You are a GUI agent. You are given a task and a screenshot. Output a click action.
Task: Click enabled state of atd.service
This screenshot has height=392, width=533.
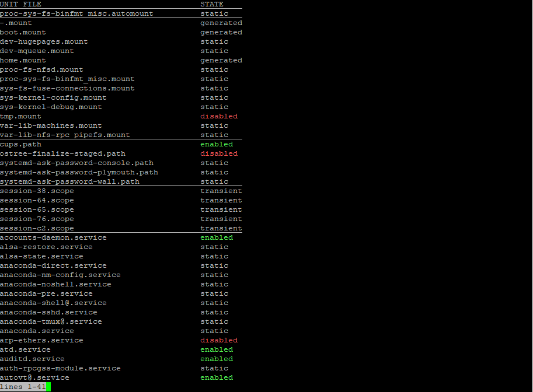(x=217, y=350)
